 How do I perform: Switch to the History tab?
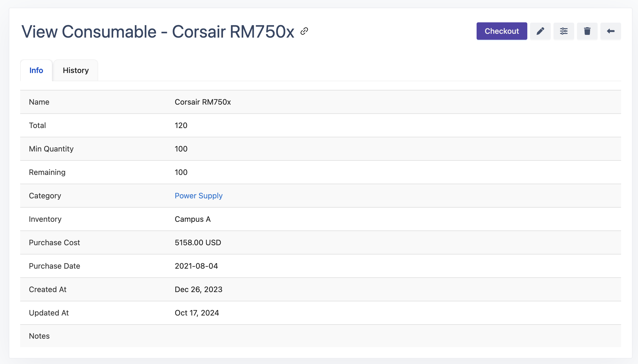(x=76, y=70)
